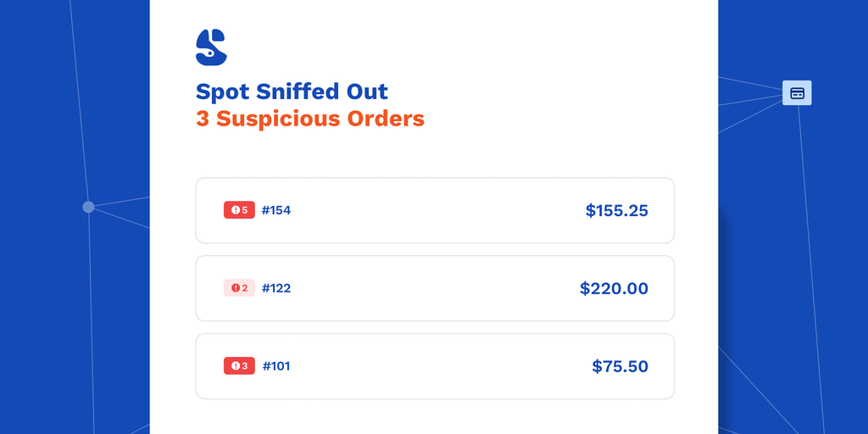Select order number #122 label
The height and width of the screenshot is (434, 868).
tap(276, 288)
